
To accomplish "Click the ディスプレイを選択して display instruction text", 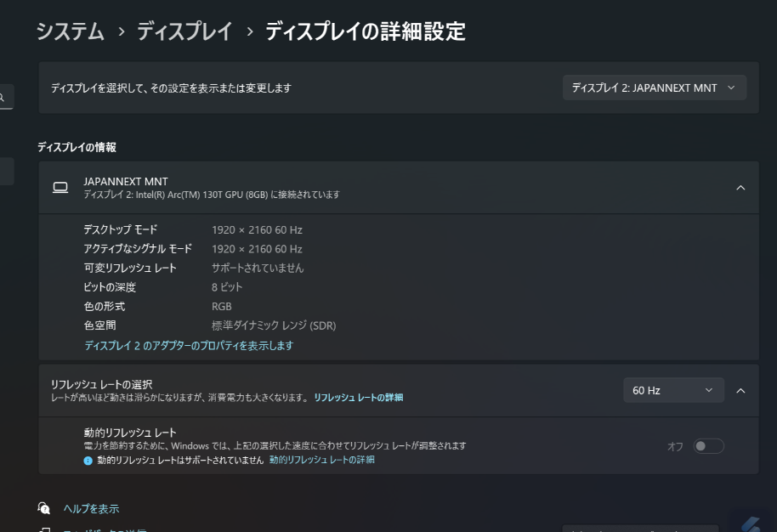I will point(171,88).
